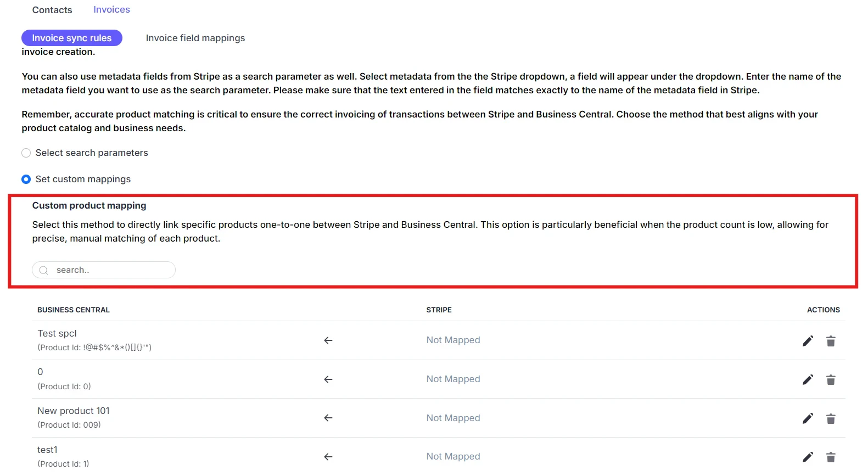
Task: Click the Product Id: 009 text
Action: pyautogui.click(x=69, y=425)
